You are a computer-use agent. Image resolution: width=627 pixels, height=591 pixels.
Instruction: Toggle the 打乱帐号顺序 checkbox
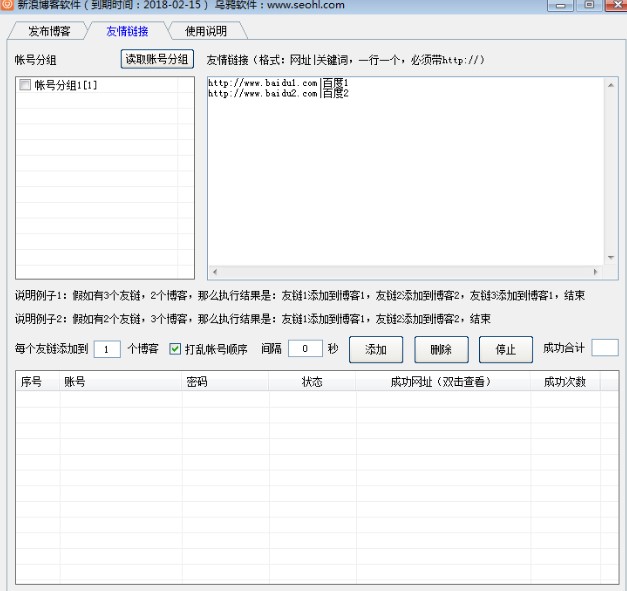coord(175,349)
